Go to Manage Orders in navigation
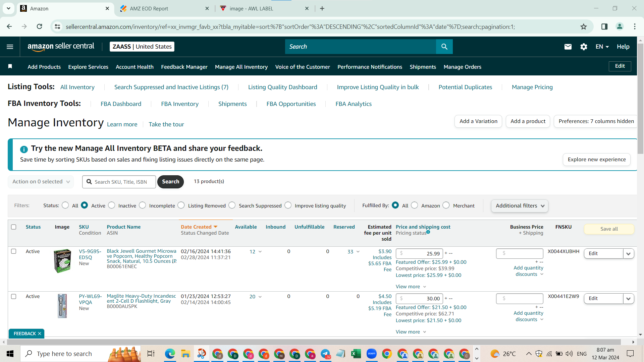 tap(462, 67)
